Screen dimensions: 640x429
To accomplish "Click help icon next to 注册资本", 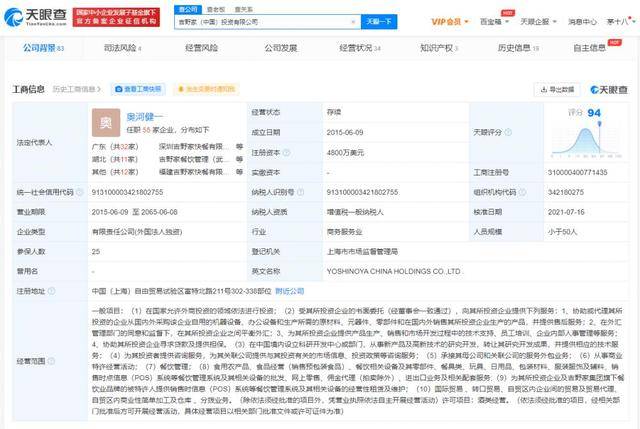I will click(x=287, y=152).
